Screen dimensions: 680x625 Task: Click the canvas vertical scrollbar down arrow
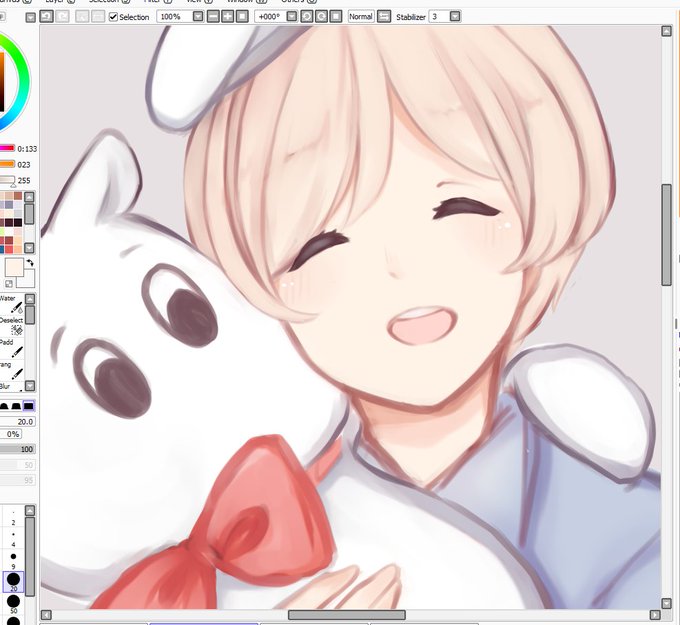[x=667, y=603]
